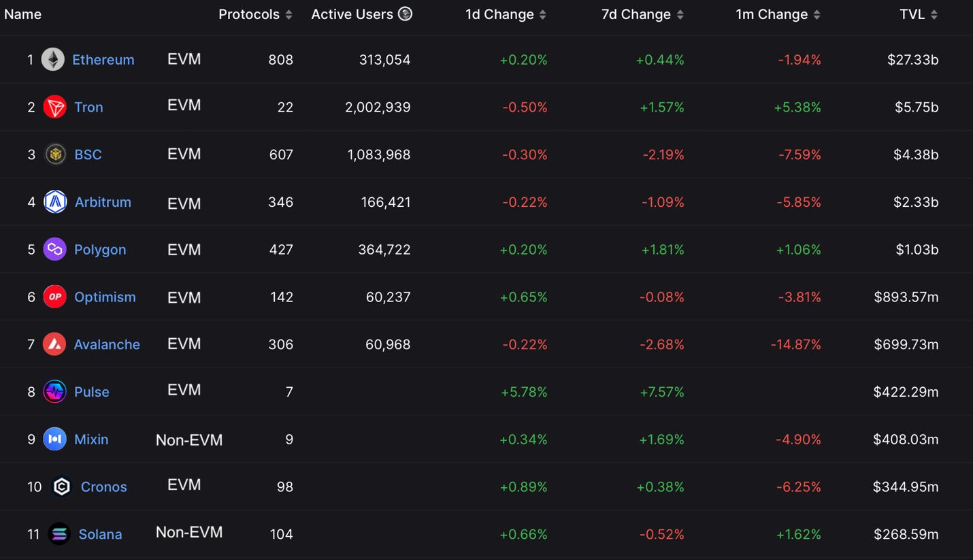Open the BSC chain link
The height and width of the screenshot is (560, 973).
click(x=88, y=154)
